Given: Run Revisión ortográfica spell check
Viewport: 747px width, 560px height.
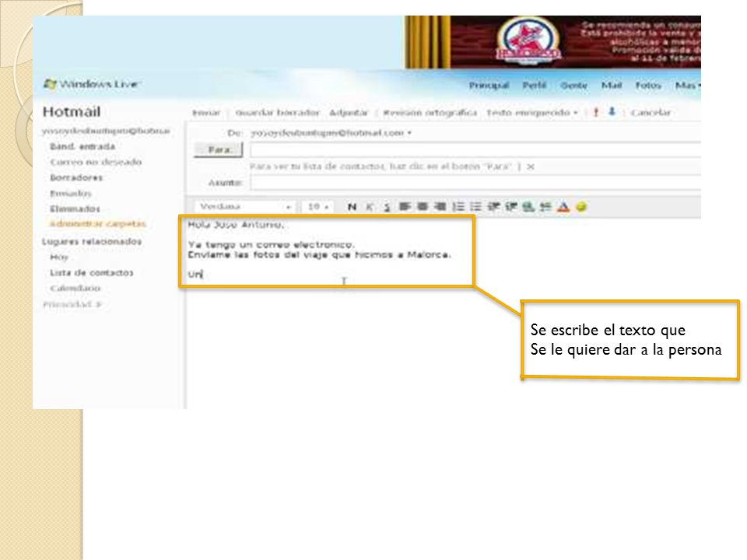Looking at the screenshot, I should coord(430,113).
